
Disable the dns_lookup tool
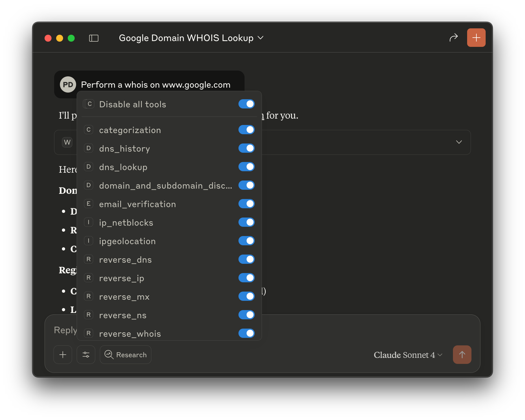[246, 167]
